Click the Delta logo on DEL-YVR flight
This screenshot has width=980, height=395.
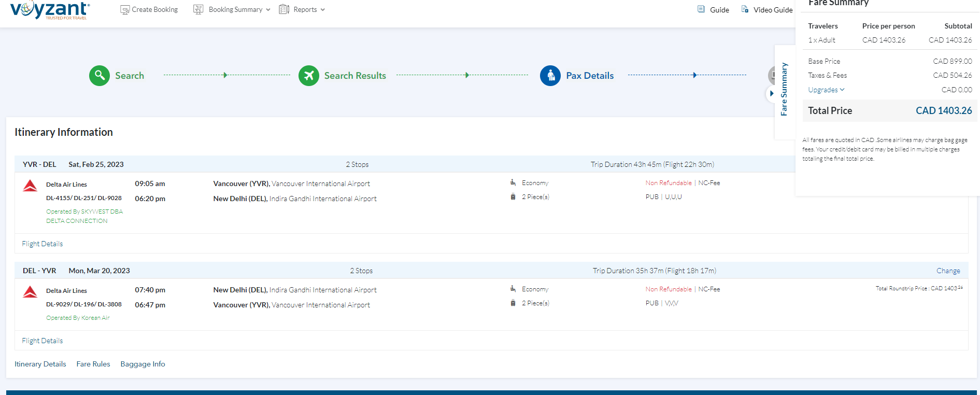30,292
